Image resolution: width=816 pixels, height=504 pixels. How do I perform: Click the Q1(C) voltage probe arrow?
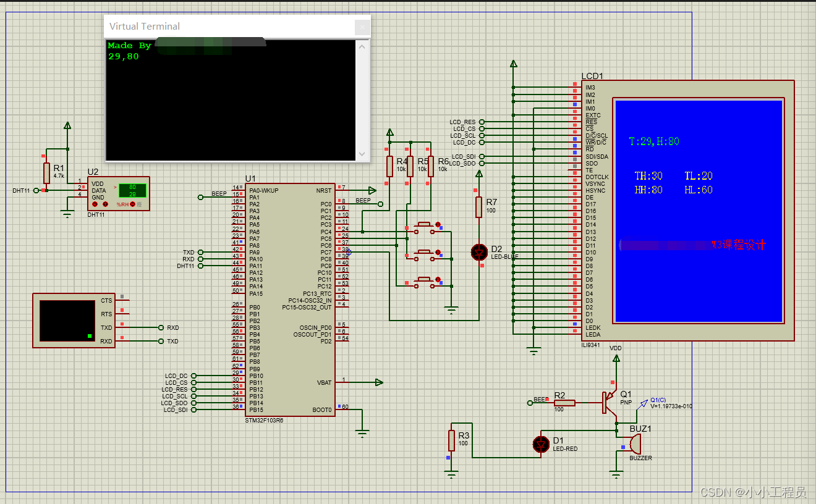pyautogui.click(x=645, y=400)
